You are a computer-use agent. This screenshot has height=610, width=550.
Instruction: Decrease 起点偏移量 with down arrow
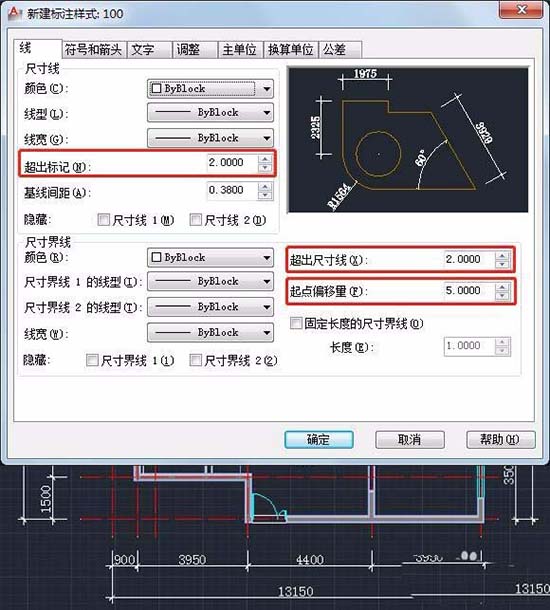pos(502,296)
